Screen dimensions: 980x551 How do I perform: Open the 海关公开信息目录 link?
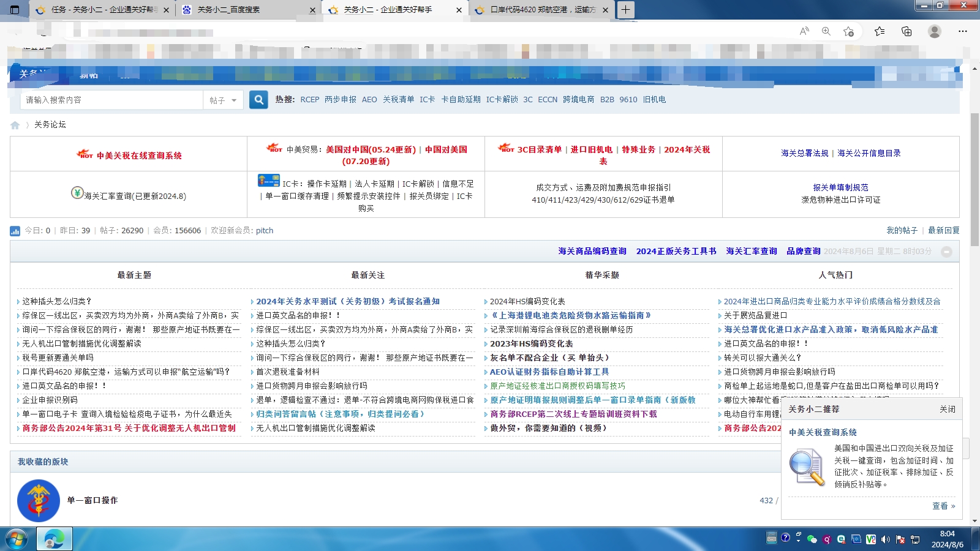[x=869, y=153]
